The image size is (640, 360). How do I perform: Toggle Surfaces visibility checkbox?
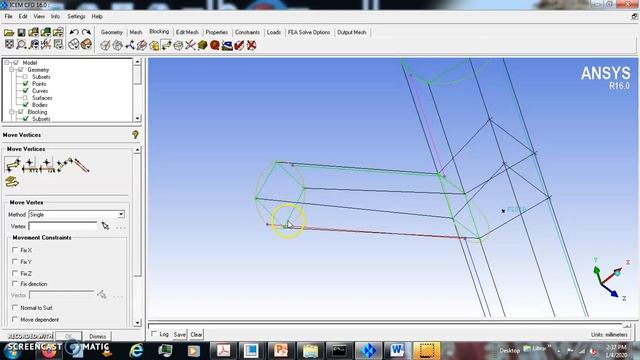pyautogui.click(x=25, y=98)
